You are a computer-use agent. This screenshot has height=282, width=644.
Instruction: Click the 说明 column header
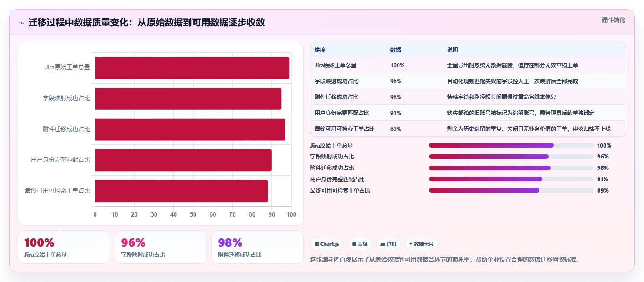coord(453,50)
